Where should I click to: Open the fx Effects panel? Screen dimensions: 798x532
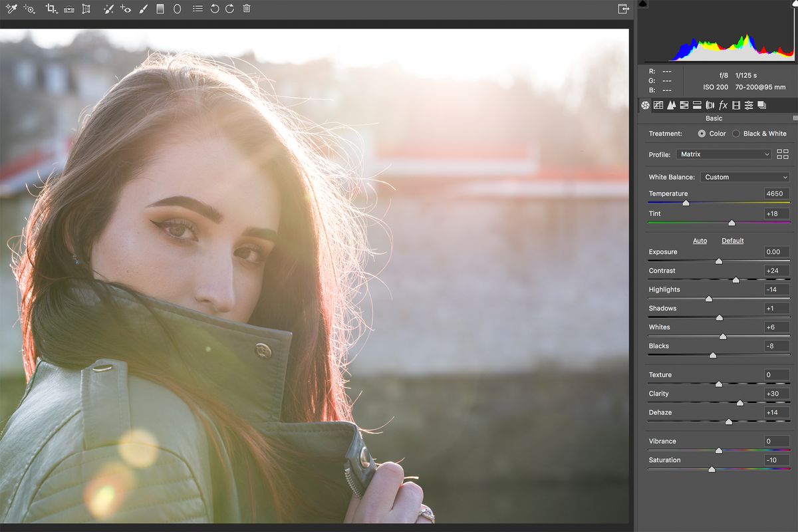click(723, 105)
